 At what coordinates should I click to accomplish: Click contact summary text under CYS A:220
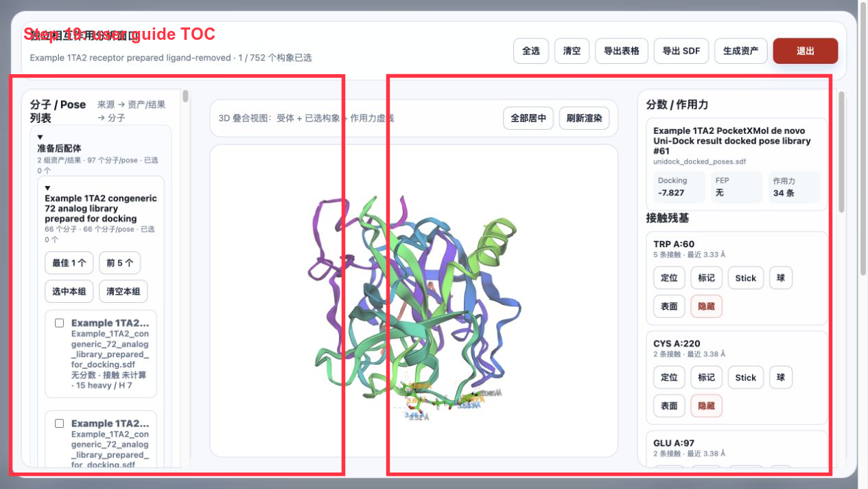click(689, 354)
